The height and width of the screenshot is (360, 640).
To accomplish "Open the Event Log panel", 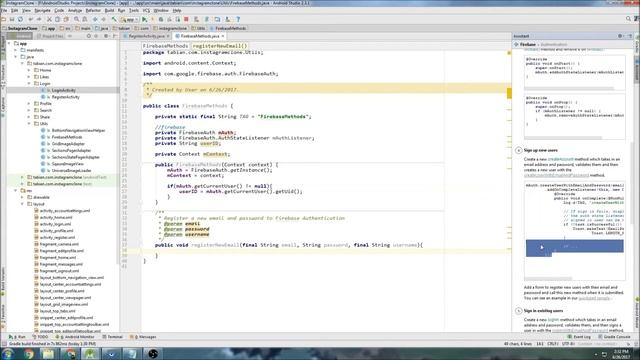I will (579, 337).
